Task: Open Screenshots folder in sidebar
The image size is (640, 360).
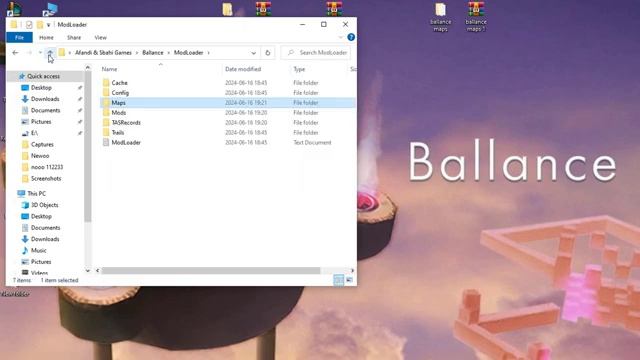Action: point(46,178)
